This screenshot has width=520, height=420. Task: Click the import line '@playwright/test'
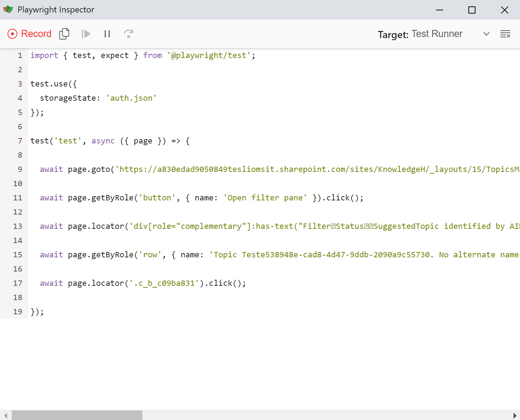coord(143,55)
